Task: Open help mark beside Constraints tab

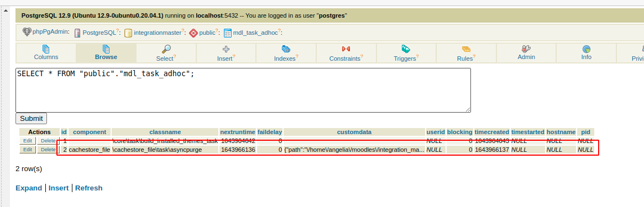Action: (362, 56)
